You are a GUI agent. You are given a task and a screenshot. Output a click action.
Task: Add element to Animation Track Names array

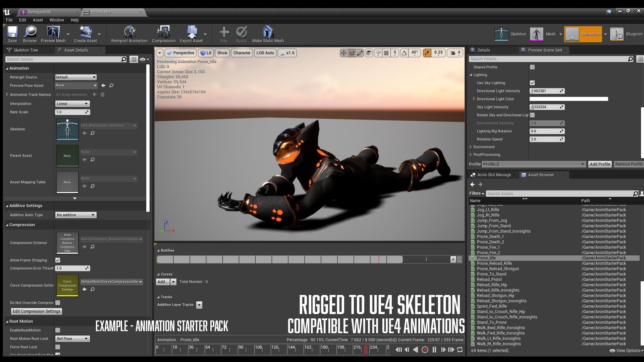[94, 95]
